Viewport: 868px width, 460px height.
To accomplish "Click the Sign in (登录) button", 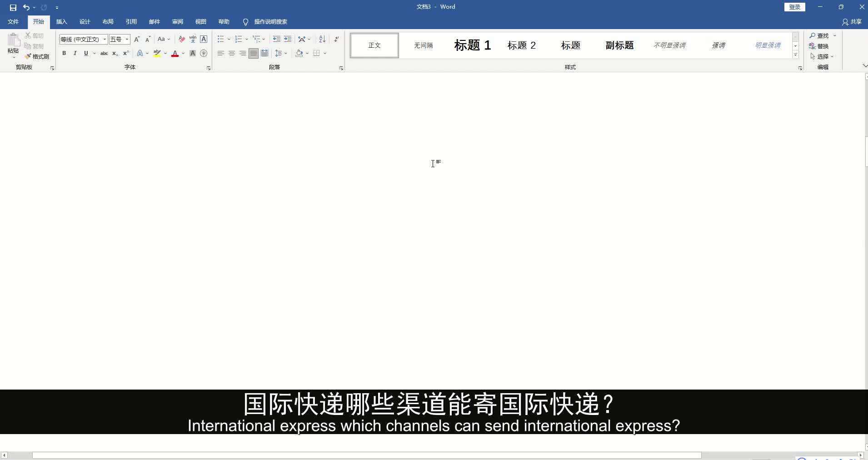I will click(795, 7).
